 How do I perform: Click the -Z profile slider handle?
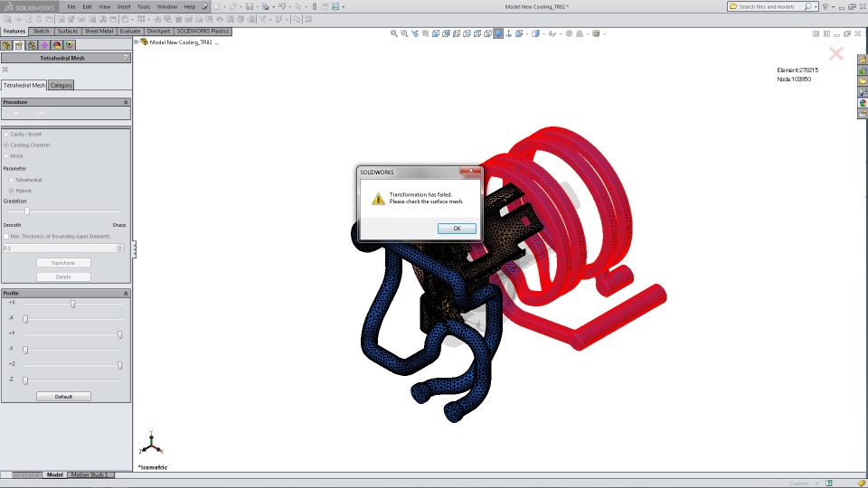coord(25,380)
